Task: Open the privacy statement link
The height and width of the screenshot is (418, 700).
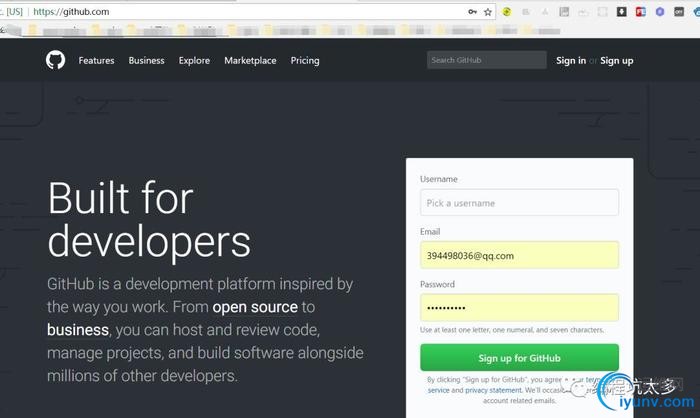Action: (493, 390)
